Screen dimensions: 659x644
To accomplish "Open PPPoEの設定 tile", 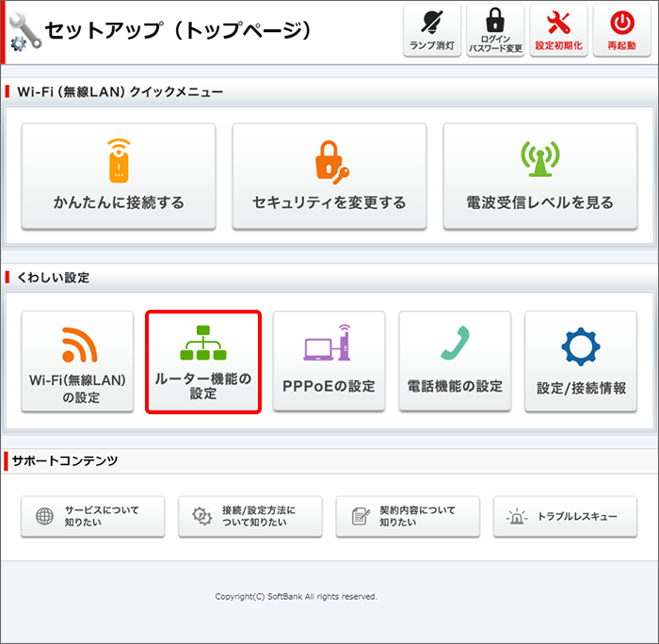I will 329,362.
